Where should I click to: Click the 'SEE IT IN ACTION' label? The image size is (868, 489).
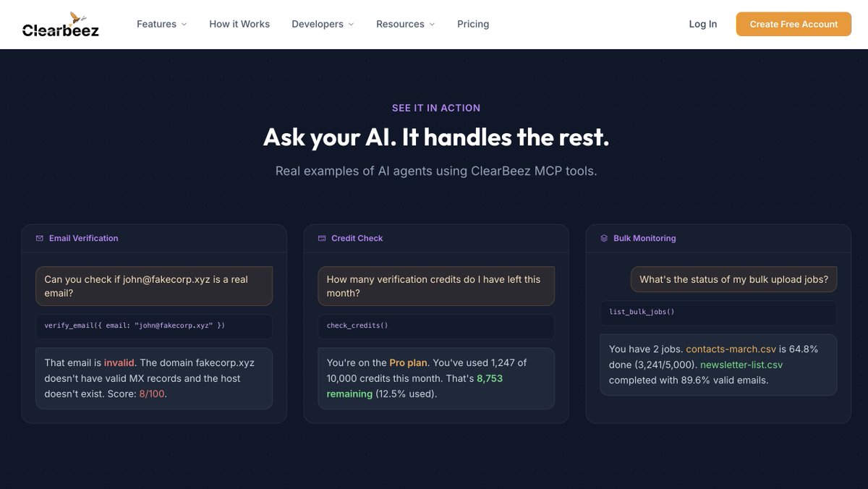tap(436, 108)
